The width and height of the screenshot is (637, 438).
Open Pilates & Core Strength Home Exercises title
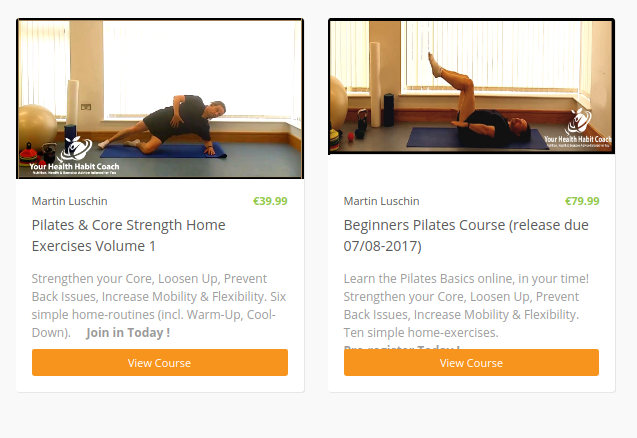coord(129,235)
